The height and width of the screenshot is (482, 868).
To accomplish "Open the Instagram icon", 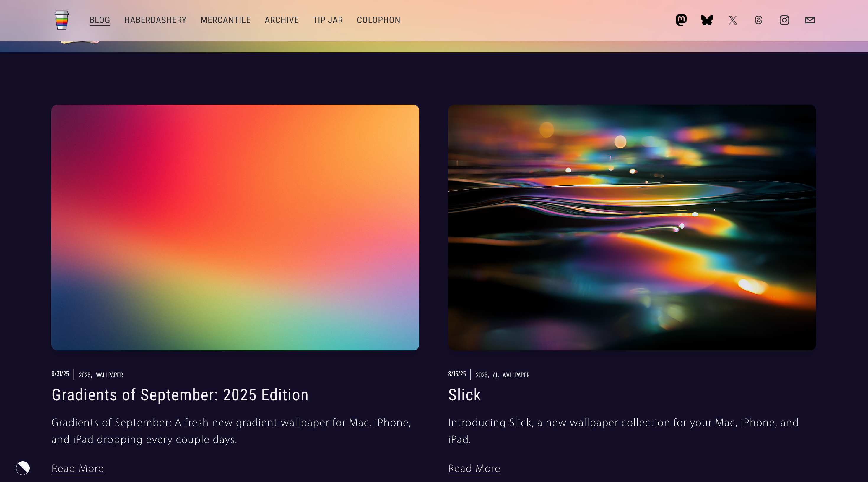I will tap(784, 20).
